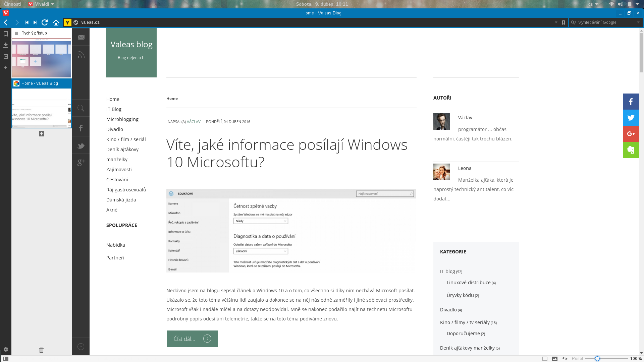Open the blog's Google Plus icon in dark bar
644x362 pixels.
81,163
